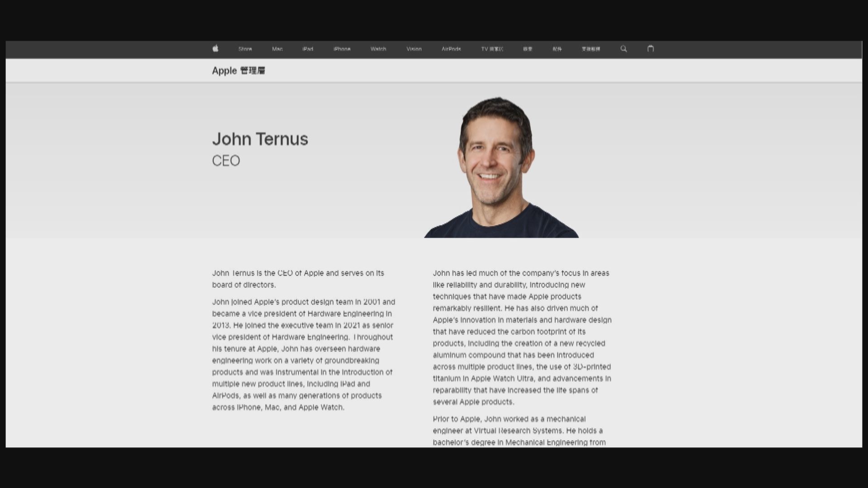Open the Store menu item
This screenshot has width=868, height=488.
tap(245, 49)
